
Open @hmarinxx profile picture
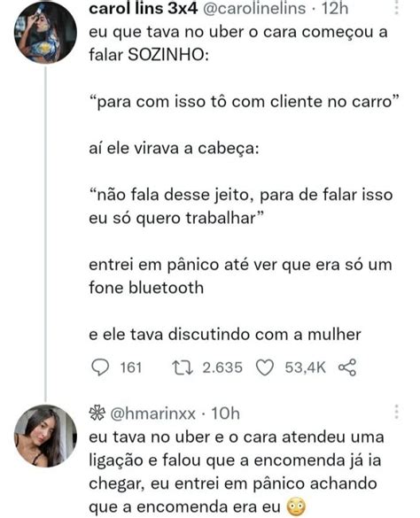coord(45,436)
